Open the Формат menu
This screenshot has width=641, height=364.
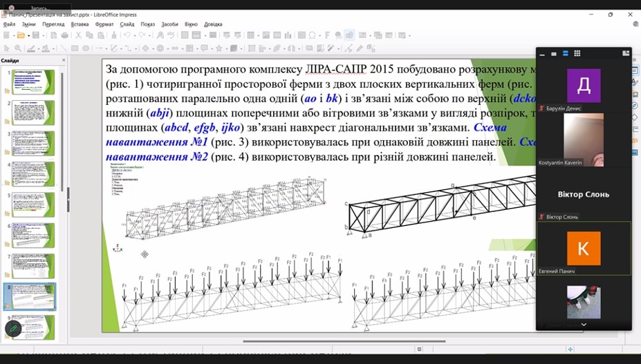click(x=104, y=24)
